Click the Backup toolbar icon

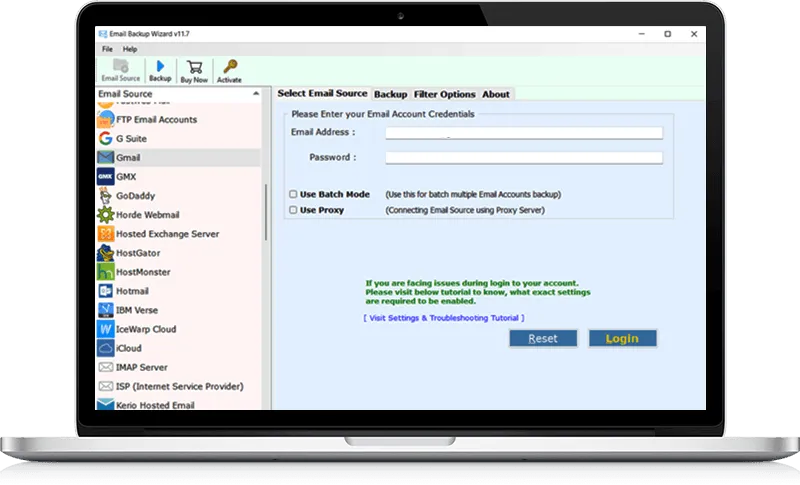pos(160,66)
